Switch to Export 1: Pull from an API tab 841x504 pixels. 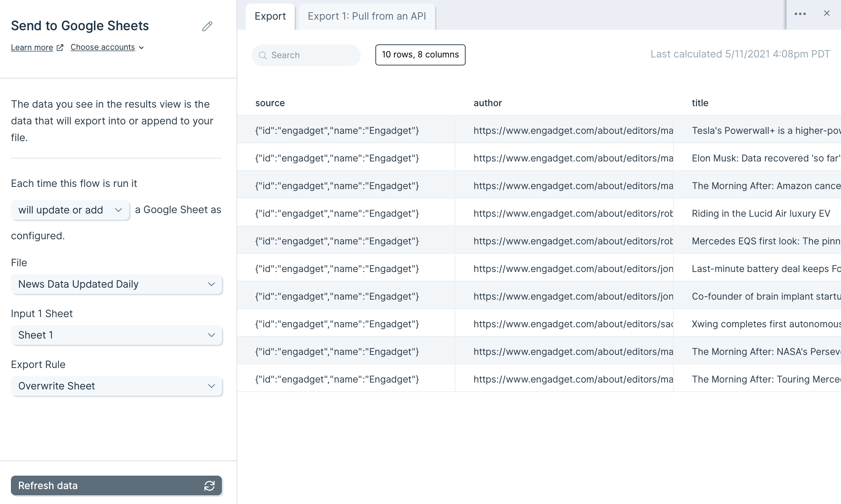[367, 16]
